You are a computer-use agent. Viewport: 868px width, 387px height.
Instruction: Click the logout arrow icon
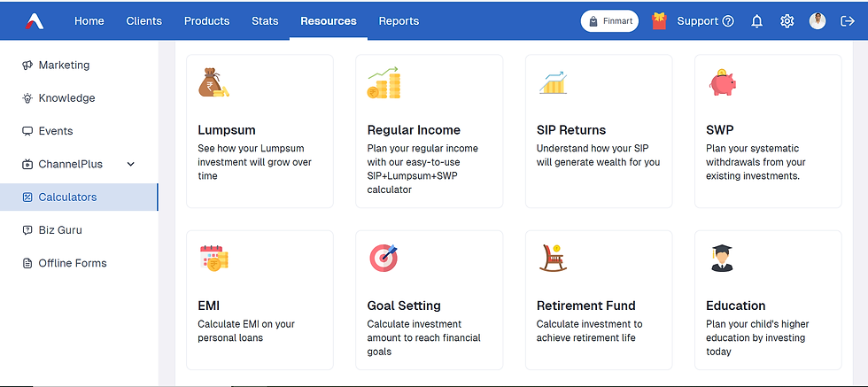[x=848, y=21]
